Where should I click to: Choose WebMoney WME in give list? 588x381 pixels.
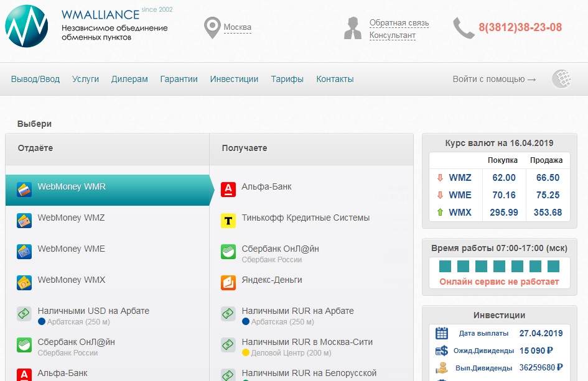pyautogui.click(x=71, y=249)
